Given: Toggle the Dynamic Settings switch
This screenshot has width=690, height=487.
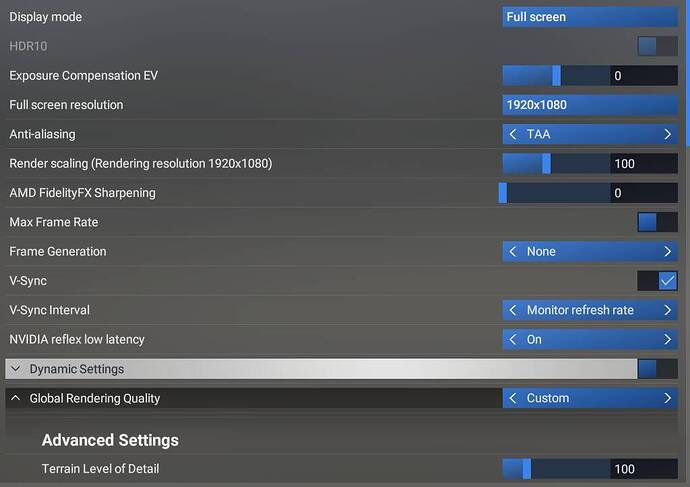Looking at the screenshot, I should coord(657,369).
